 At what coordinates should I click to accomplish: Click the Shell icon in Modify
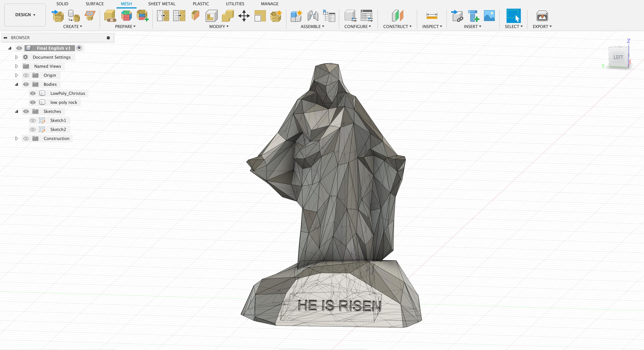211,16
